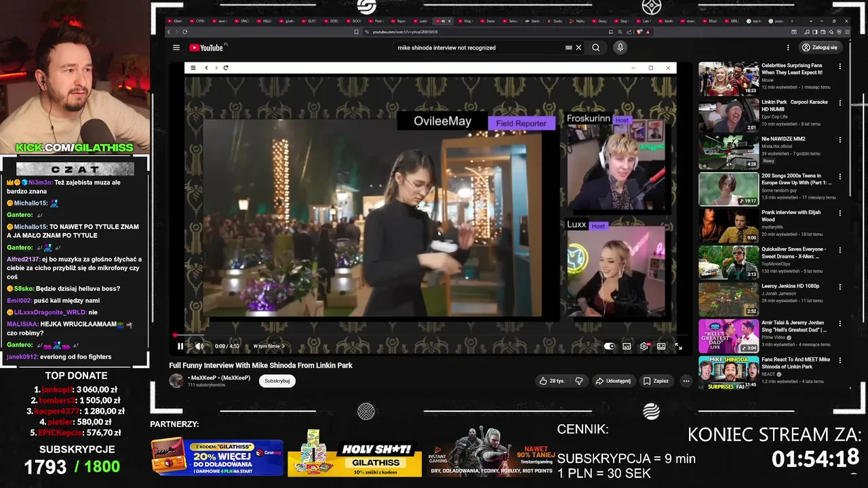
Task: Open the on-screen keyboard icon in search box
Action: point(568,47)
